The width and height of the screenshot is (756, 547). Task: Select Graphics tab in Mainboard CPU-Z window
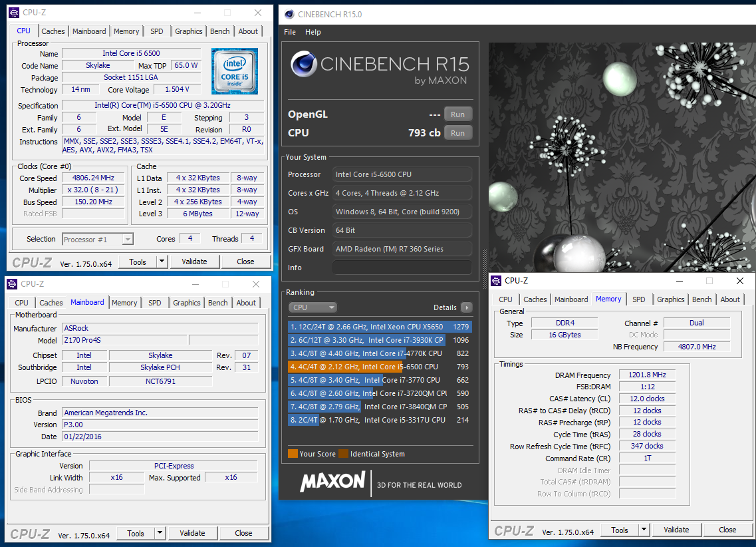187,303
